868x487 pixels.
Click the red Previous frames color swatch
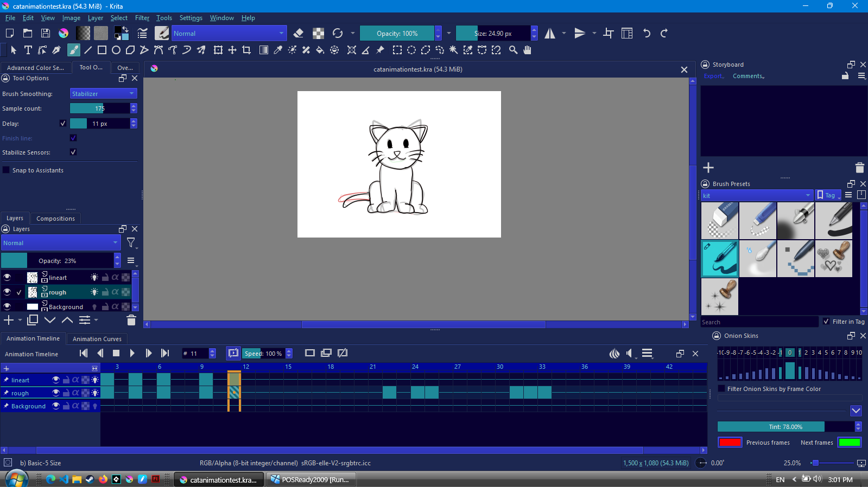[730, 443]
